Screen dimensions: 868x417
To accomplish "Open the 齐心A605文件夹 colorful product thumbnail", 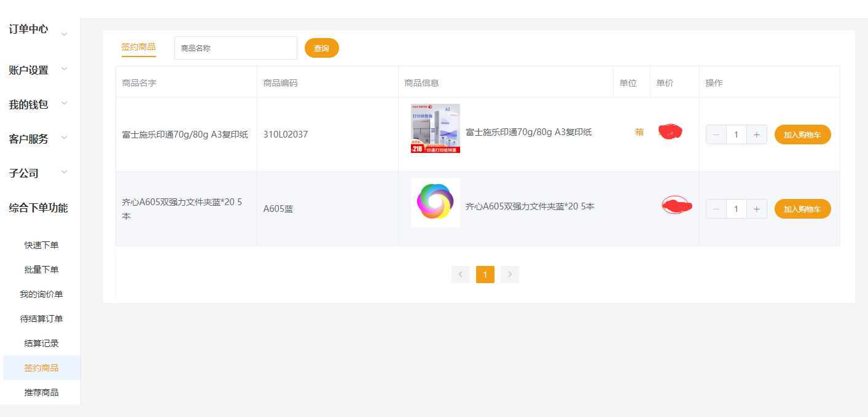I will click(x=435, y=202).
